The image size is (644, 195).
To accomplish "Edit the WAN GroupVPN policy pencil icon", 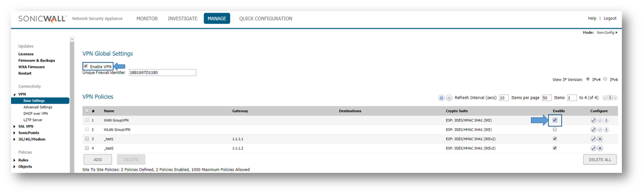I will tap(593, 120).
